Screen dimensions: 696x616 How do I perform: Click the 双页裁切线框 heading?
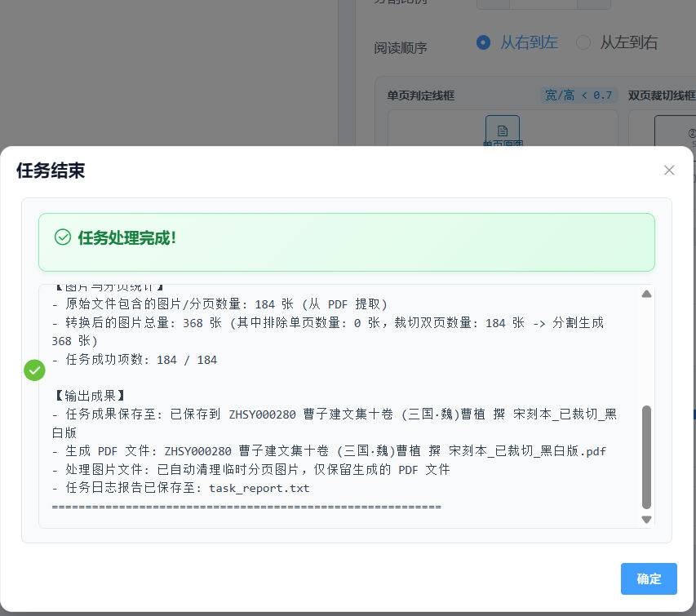point(662,95)
